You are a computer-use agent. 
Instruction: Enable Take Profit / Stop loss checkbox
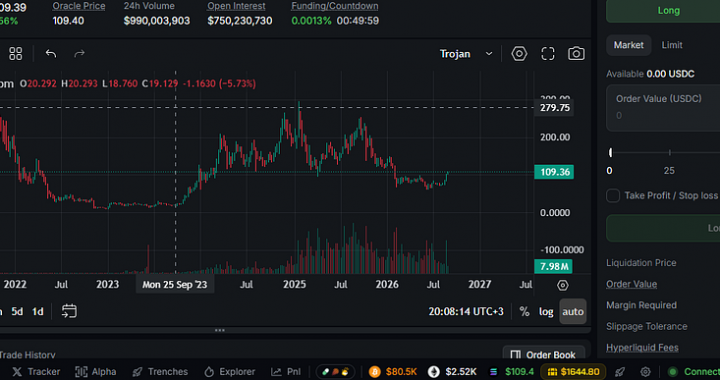[613, 196]
